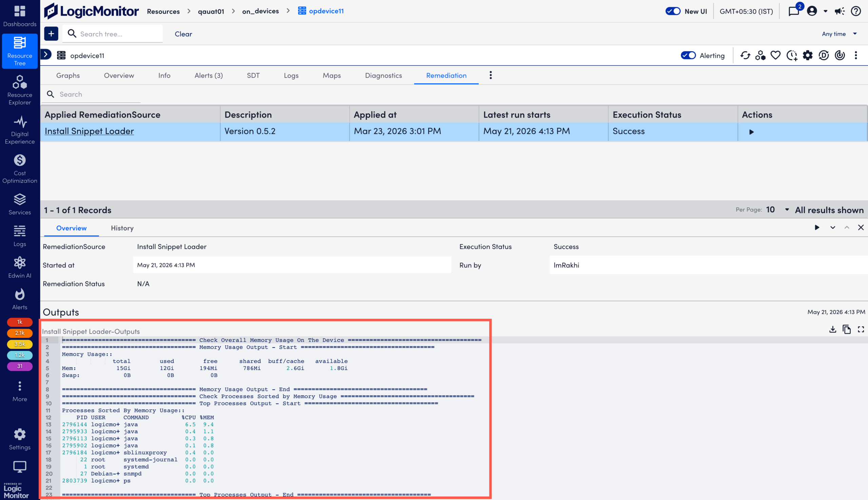This screenshot has height=500, width=868.
Task: Open the Per Page dropdown
Action: (x=777, y=209)
